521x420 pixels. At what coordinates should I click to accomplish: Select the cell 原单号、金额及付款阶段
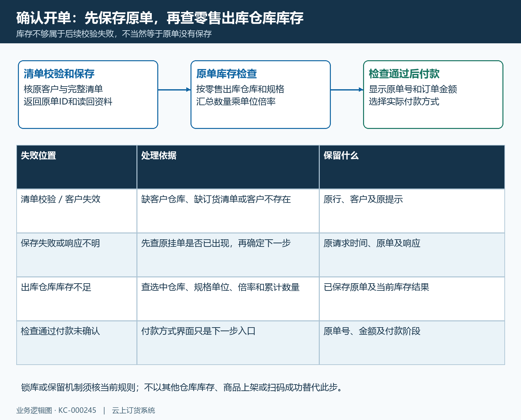point(412,343)
